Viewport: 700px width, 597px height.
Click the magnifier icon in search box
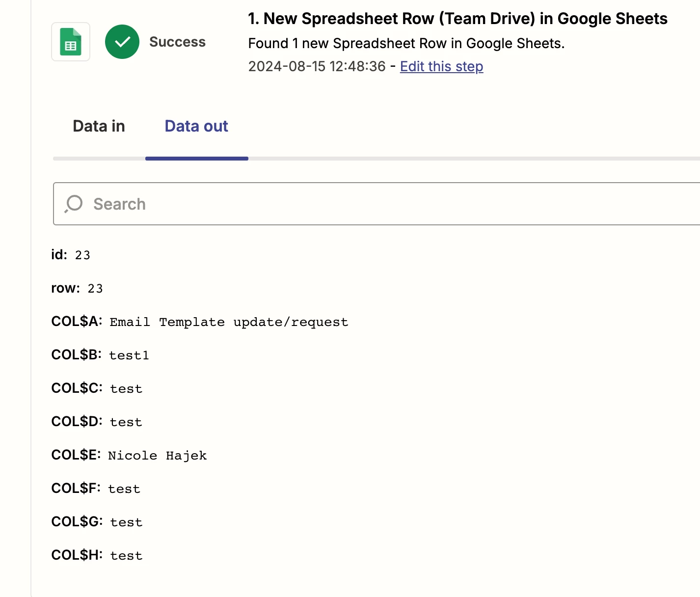tap(74, 204)
